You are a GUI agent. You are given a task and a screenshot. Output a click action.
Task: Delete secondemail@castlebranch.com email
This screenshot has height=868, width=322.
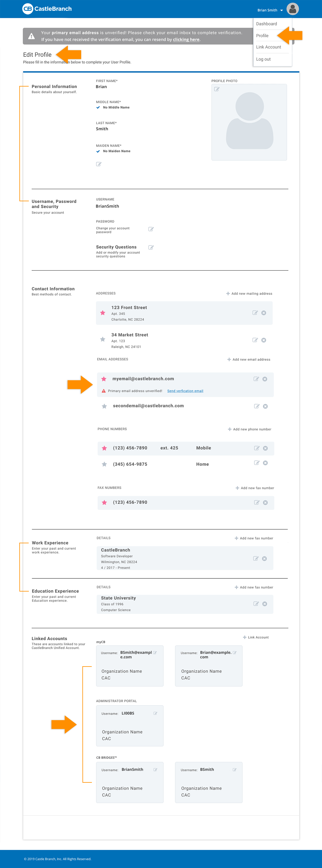(x=265, y=406)
